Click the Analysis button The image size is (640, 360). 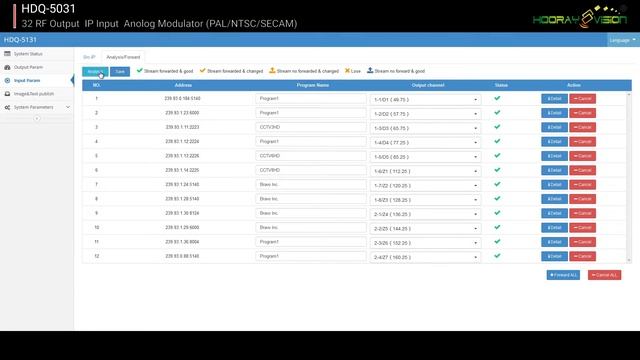point(95,71)
